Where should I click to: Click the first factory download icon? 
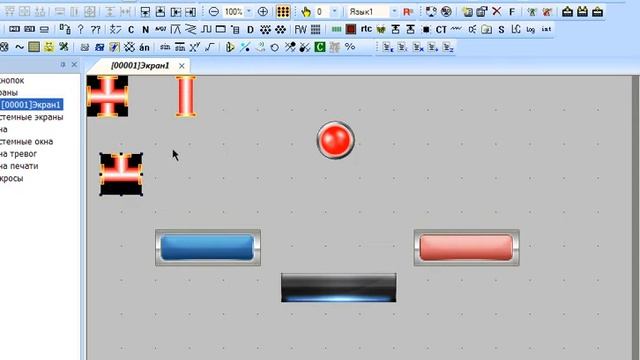567,11
